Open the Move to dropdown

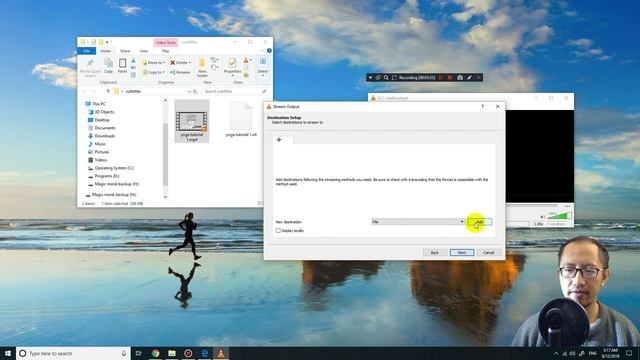[x=153, y=62]
